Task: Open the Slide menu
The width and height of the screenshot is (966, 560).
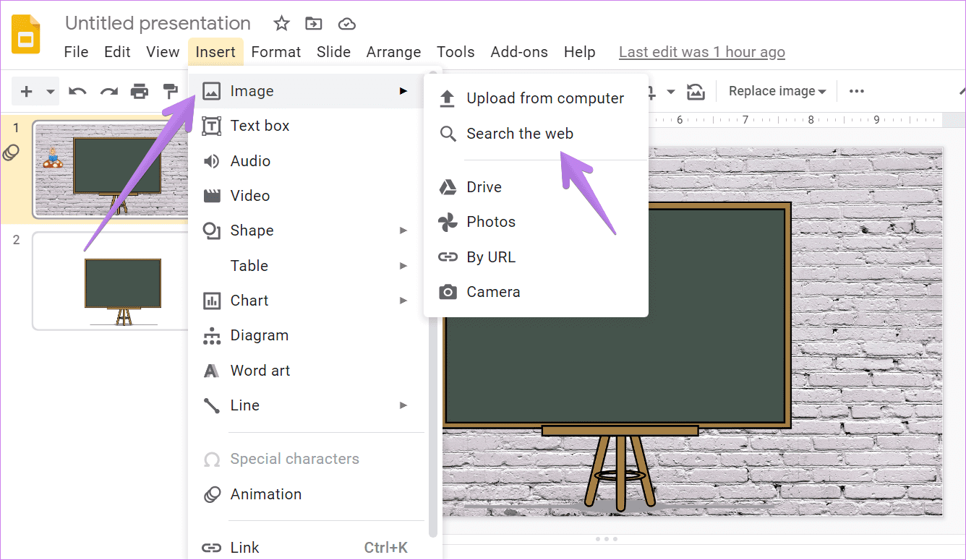Action: [333, 52]
